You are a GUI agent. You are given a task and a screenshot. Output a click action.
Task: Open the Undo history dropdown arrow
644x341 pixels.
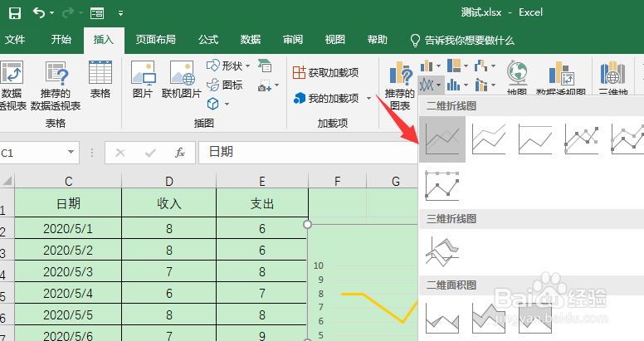(51, 13)
